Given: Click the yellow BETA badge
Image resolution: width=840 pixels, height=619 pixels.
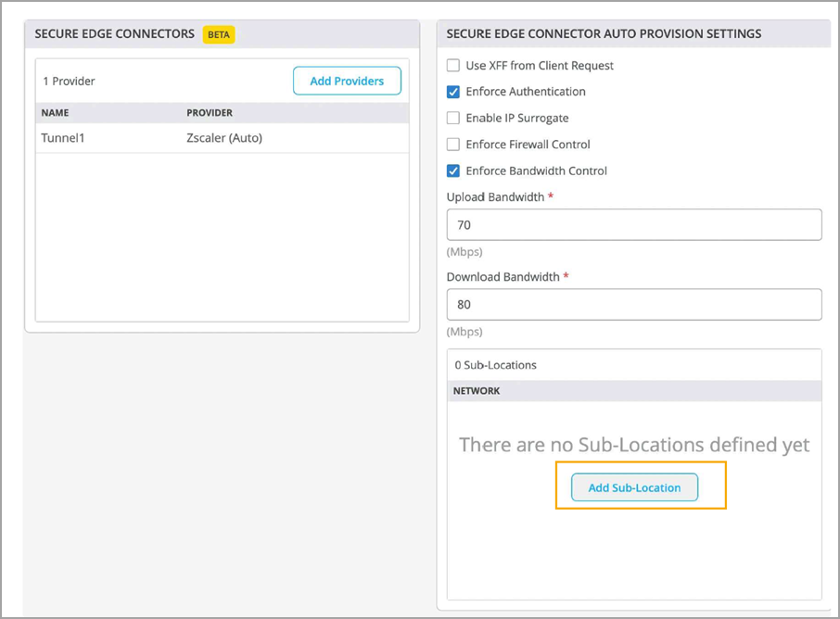Looking at the screenshot, I should pyautogui.click(x=220, y=34).
